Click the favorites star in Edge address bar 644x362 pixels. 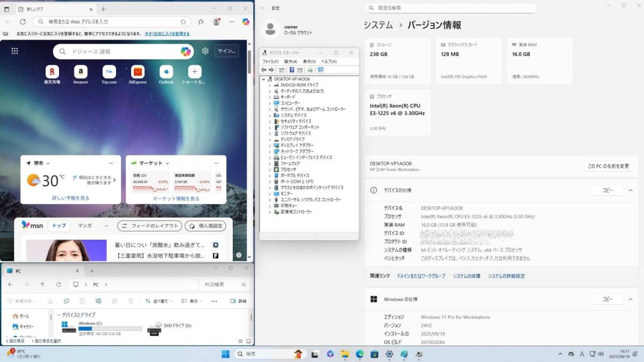(x=183, y=22)
